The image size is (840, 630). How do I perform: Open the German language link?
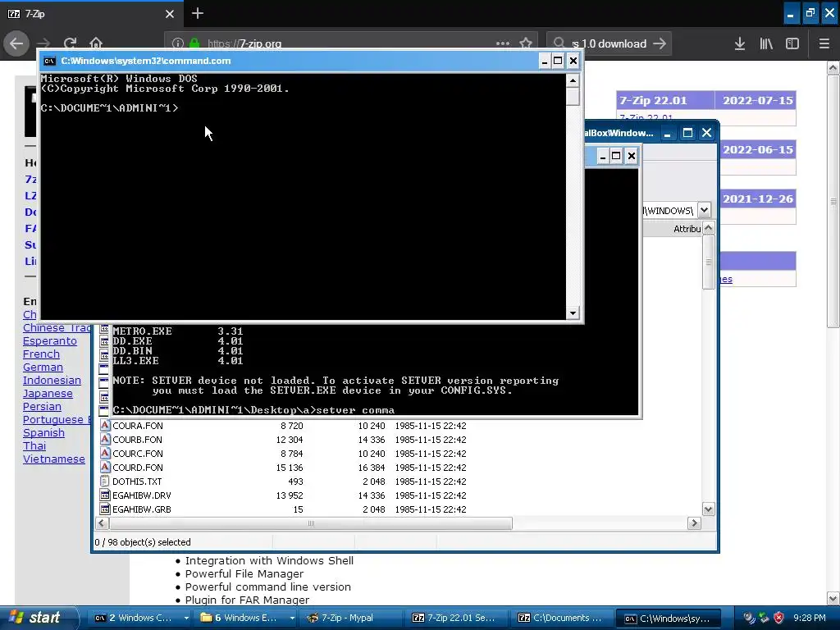click(43, 367)
